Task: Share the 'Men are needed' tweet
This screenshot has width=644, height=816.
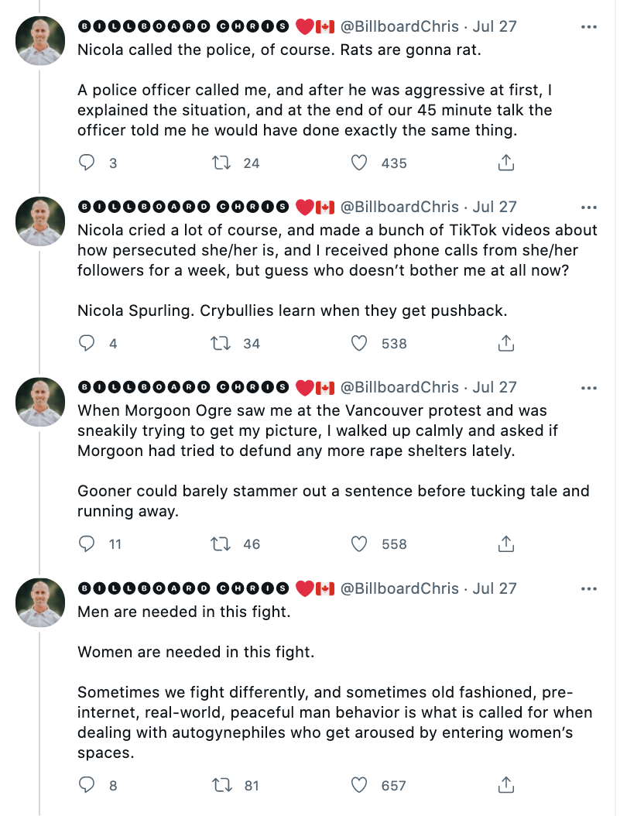Action: tap(506, 785)
